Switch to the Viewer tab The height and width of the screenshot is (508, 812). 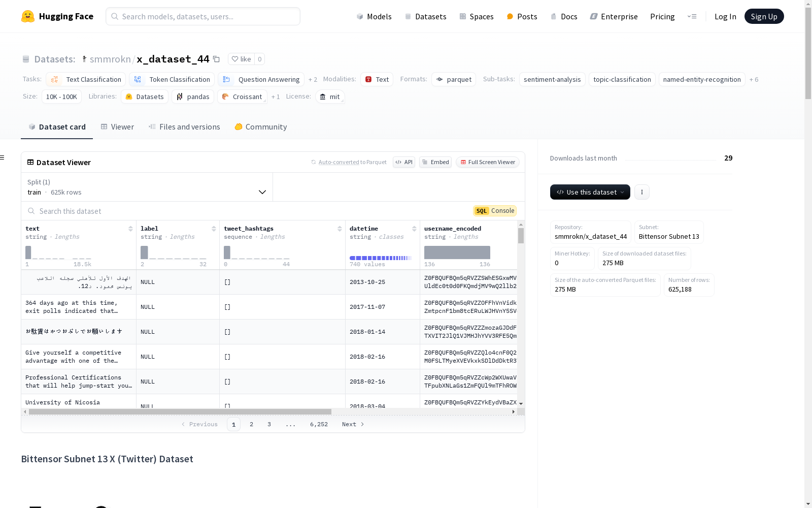tap(117, 126)
